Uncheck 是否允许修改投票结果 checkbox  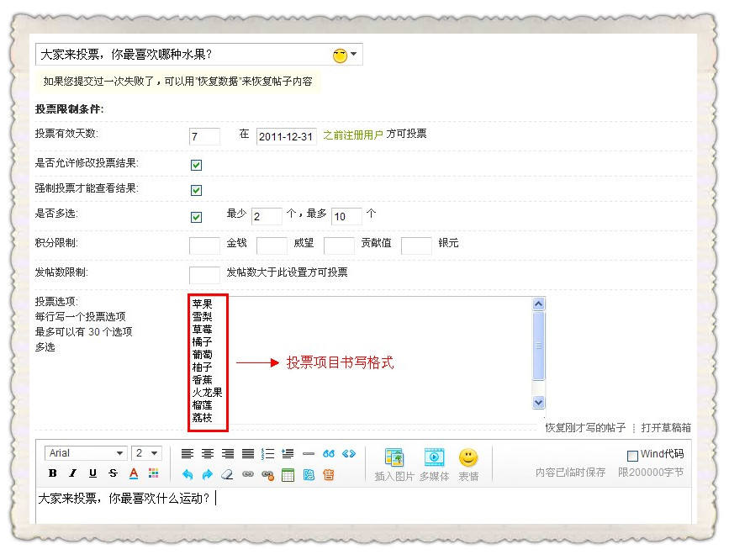coord(196,165)
